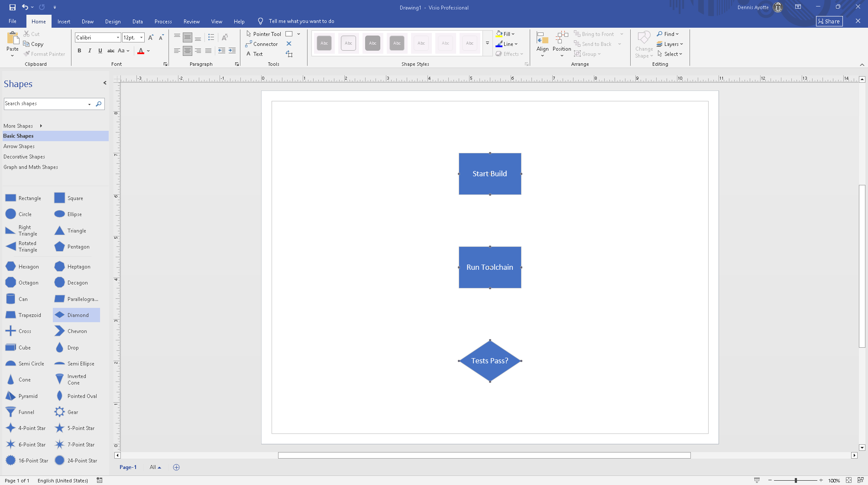868x485 pixels.
Task: Open Arrow Shapes stencil
Action: point(19,146)
